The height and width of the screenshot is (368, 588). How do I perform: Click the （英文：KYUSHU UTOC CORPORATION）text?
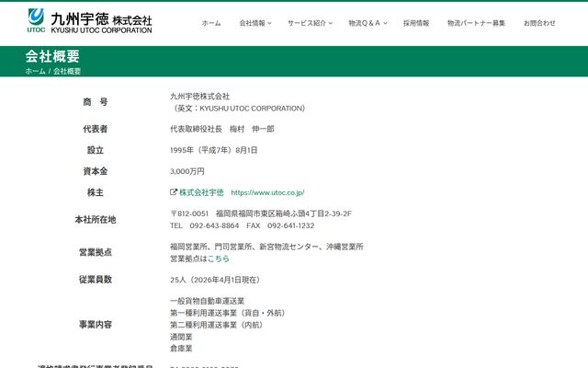pos(239,109)
